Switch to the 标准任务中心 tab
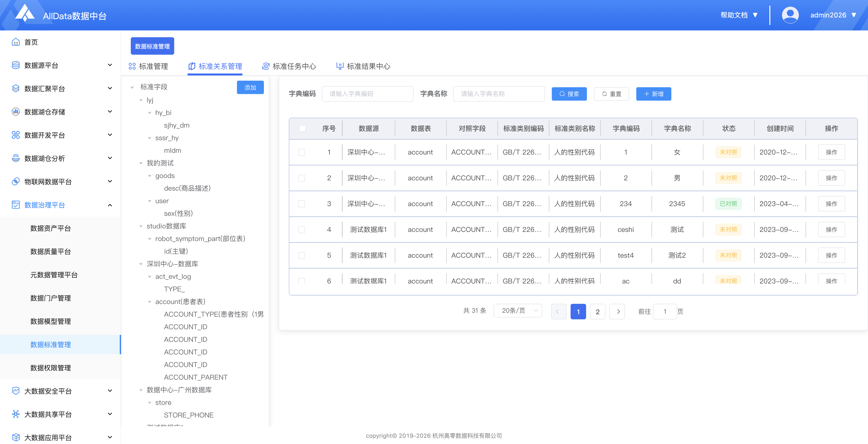Screen dimensions: 868x444 289,66
